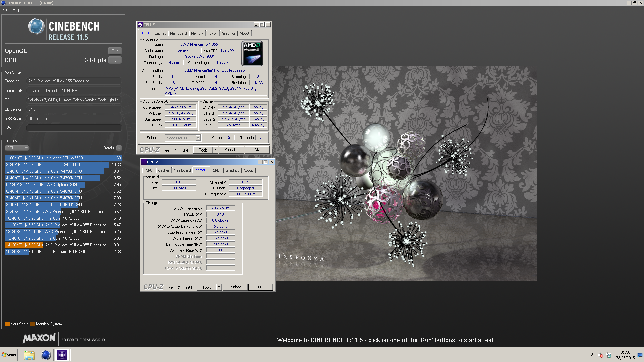The height and width of the screenshot is (362, 644).
Task: Switch to About tab in top CPU-Z
Action: [x=245, y=33]
